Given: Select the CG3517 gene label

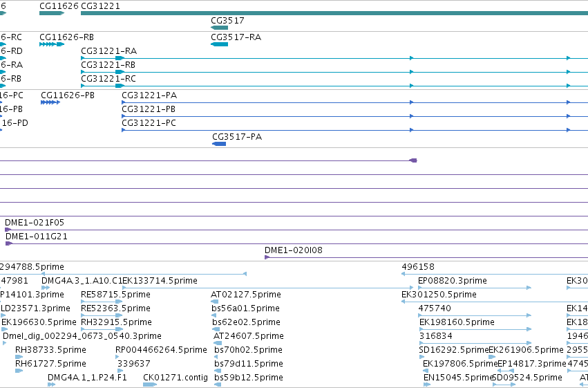Looking at the screenshot, I should [227, 21].
